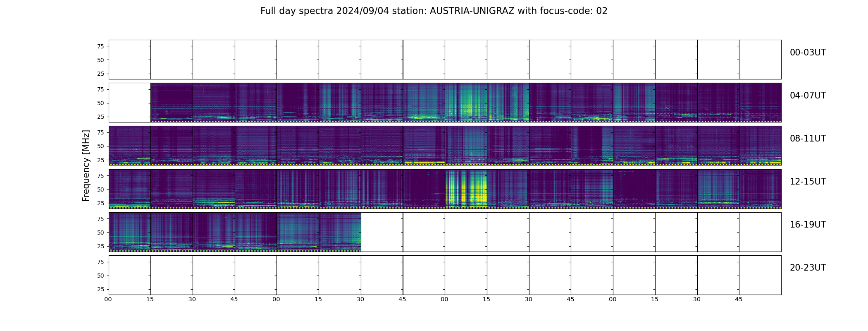Image resolution: width=868 pixels, height=331 pixels.
Task: Select the "12-15UT" row label
Action: [x=808, y=182]
